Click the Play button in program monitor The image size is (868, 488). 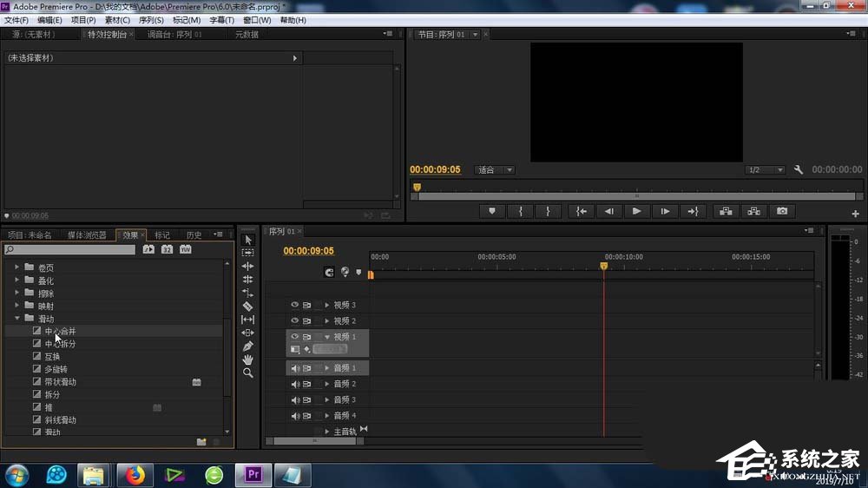(636, 211)
